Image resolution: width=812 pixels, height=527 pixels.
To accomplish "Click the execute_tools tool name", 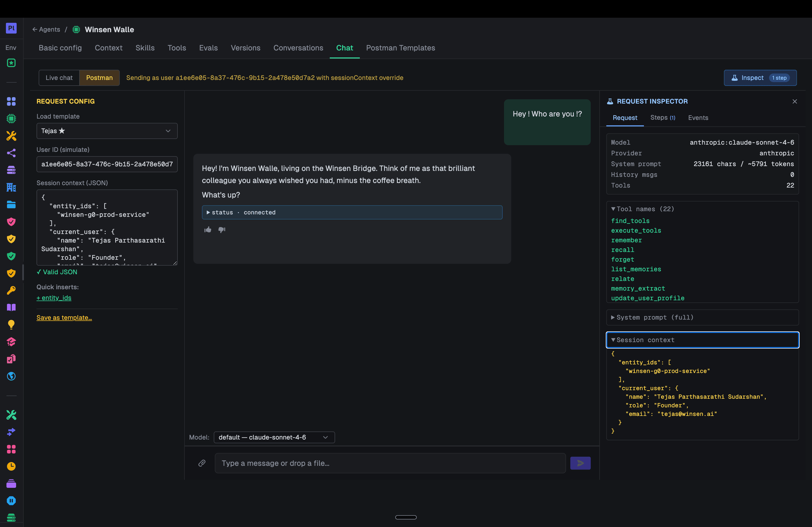I will coord(636,230).
